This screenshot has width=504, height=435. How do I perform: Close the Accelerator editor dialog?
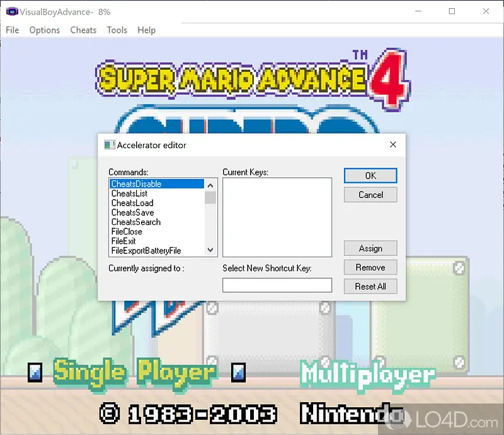(393, 145)
